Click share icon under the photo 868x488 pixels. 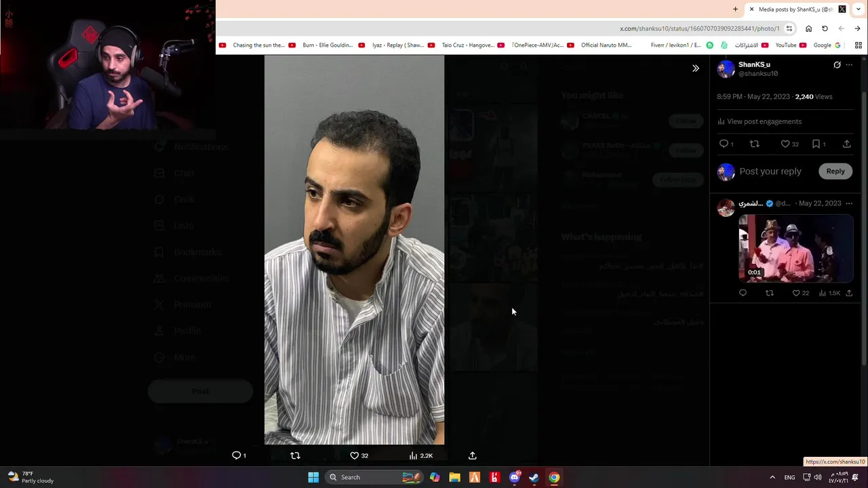point(472,455)
